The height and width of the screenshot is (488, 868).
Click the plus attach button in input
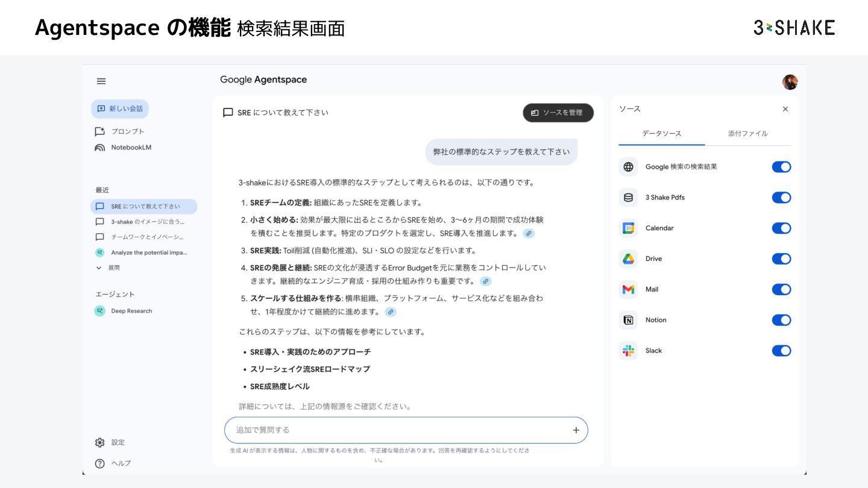click(576, 430)
